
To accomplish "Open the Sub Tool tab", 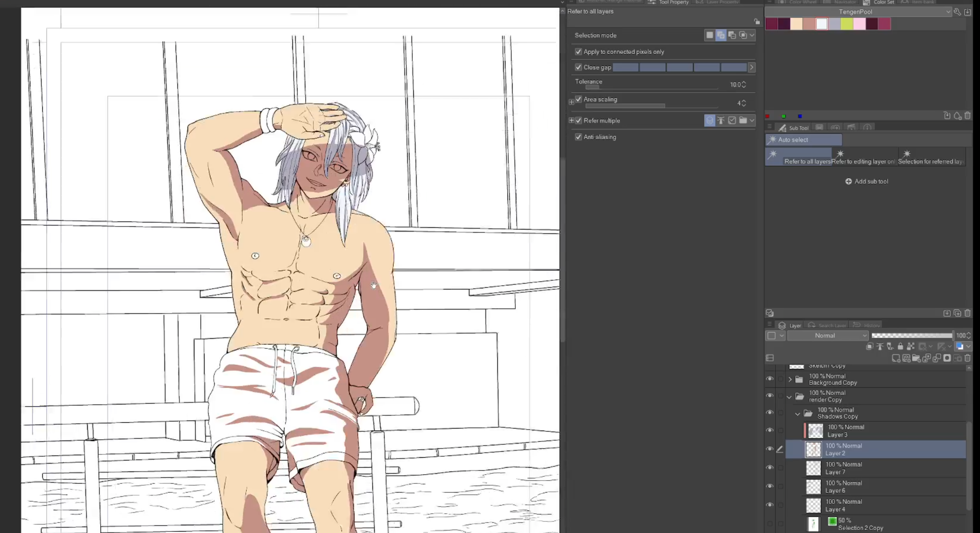I will coord(794,128).
